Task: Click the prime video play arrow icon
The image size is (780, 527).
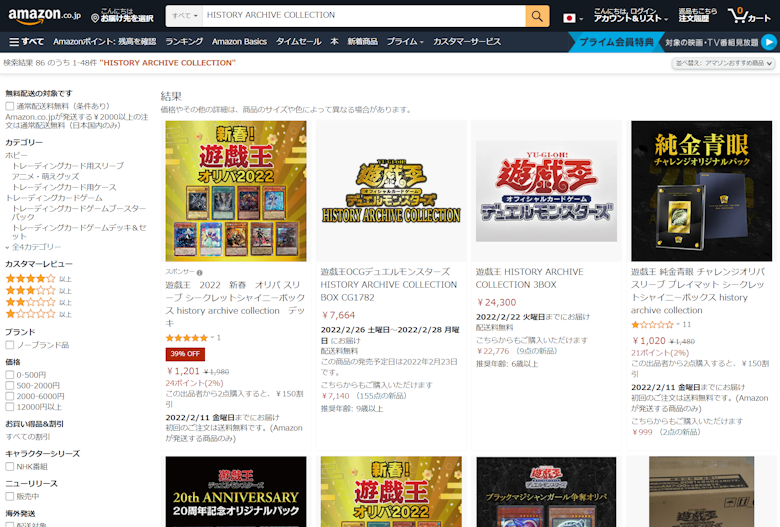Action: coord(769,42)
